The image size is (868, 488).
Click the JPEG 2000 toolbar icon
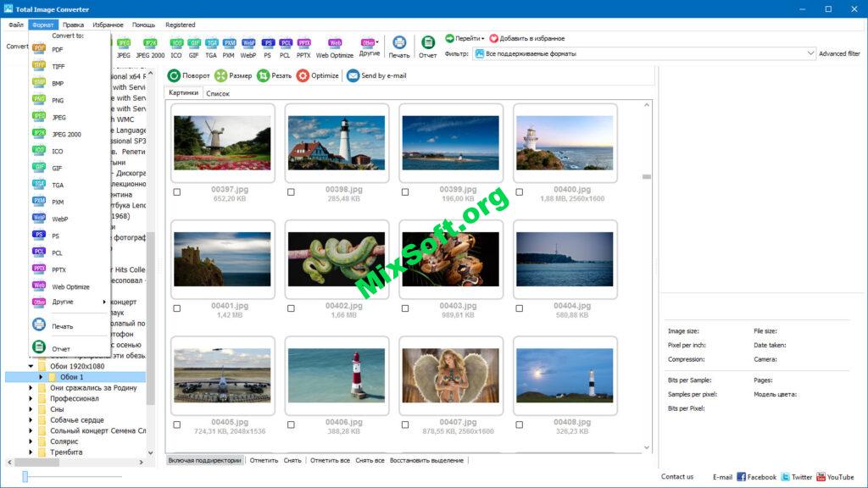[x=150, y=48]
